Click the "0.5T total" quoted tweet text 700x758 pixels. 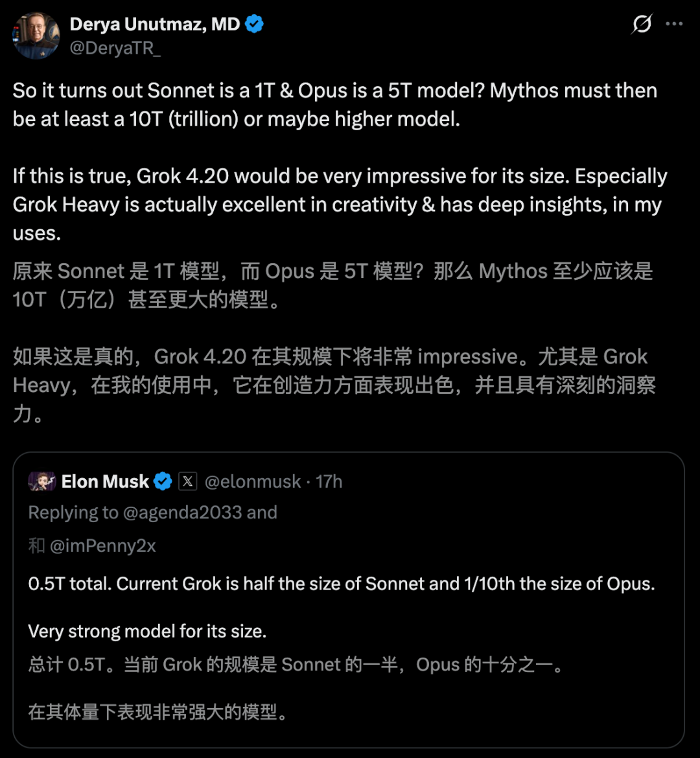click(341, 584)
